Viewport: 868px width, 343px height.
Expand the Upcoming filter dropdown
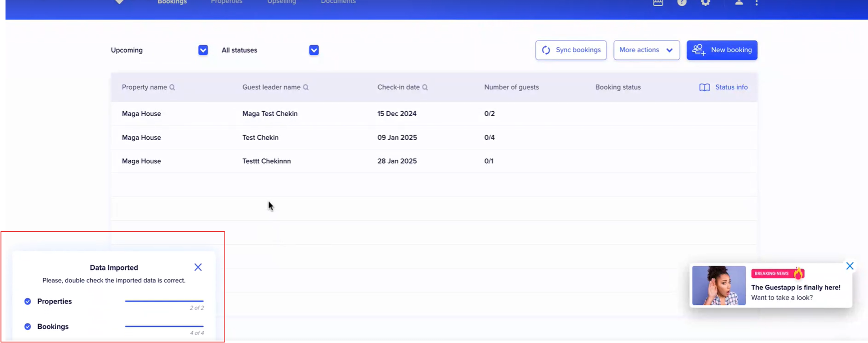203,50
